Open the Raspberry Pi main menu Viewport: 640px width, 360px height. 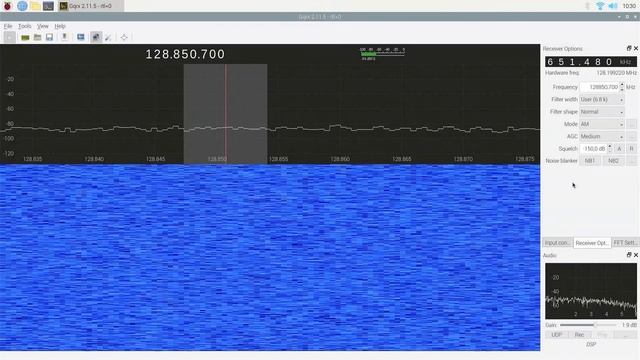coord(7,6)
